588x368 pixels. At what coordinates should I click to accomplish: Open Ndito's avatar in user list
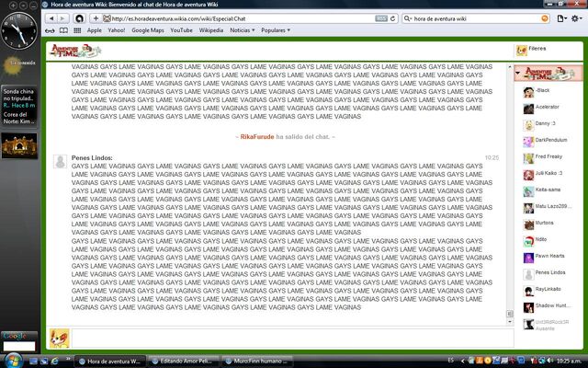pyautogui.click(x=529, y=241)
